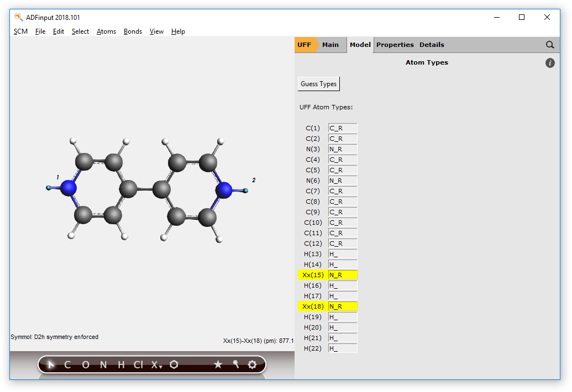
Task: Open the Details panel tab
Action: [x=432, y=45]
